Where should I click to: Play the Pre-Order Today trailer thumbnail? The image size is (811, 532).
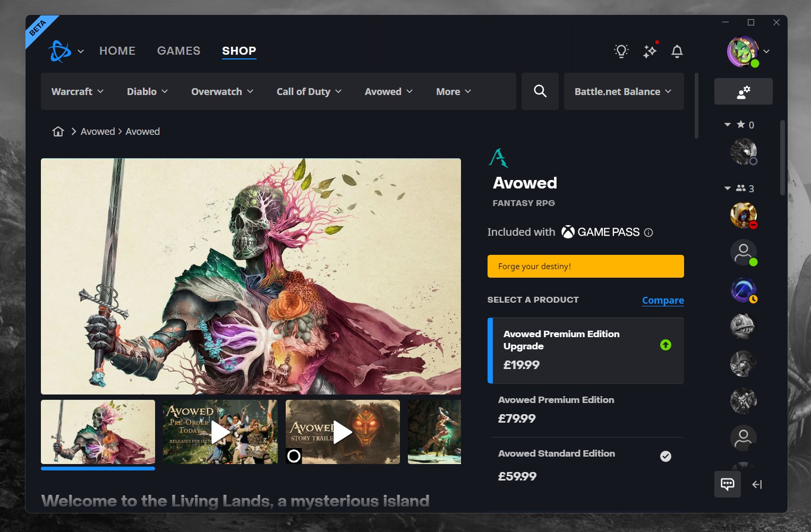click(220, 432)
